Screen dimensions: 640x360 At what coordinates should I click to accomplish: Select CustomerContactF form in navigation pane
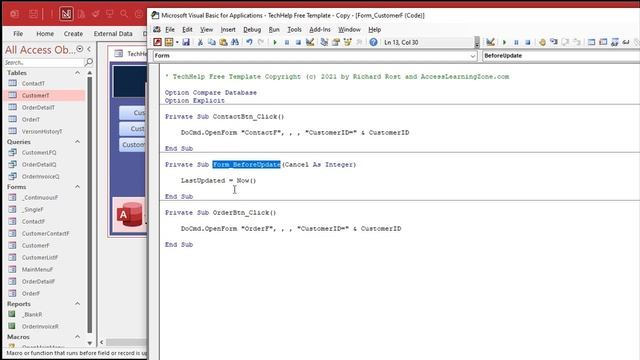tap(44, 233)
